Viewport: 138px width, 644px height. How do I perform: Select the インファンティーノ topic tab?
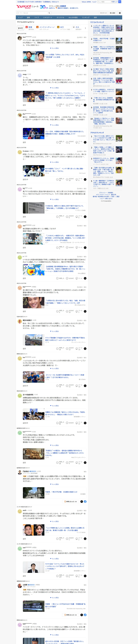pos(45,28)
